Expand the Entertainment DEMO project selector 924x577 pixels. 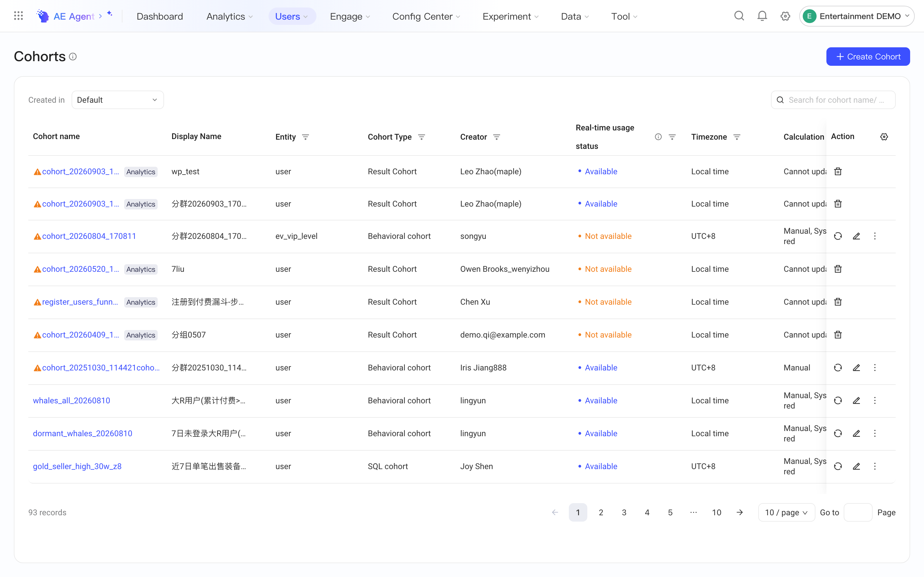point(856,16)
